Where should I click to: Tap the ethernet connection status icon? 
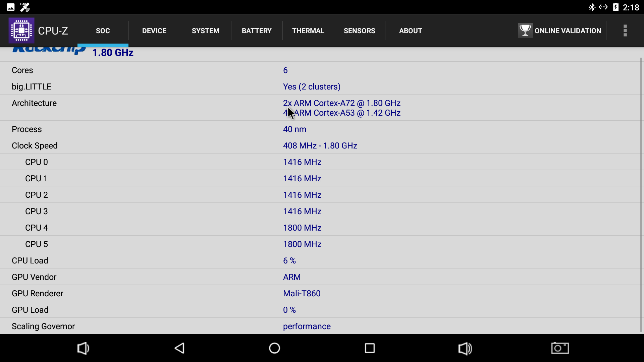603,7
